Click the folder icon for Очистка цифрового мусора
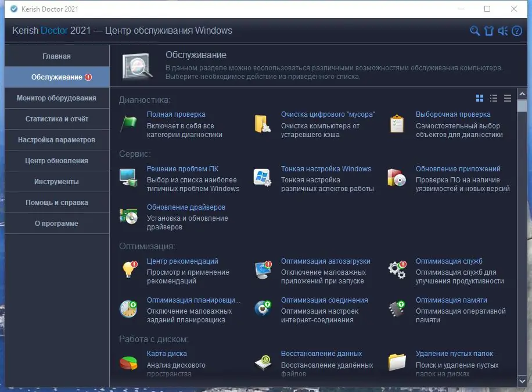532x392 pixels. (x=264, y=123)
